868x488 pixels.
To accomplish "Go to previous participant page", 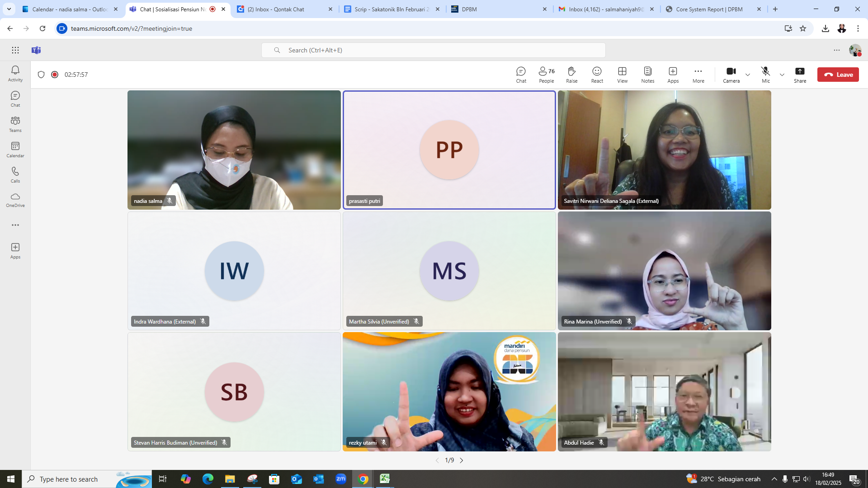I will [x=437, y=460].
